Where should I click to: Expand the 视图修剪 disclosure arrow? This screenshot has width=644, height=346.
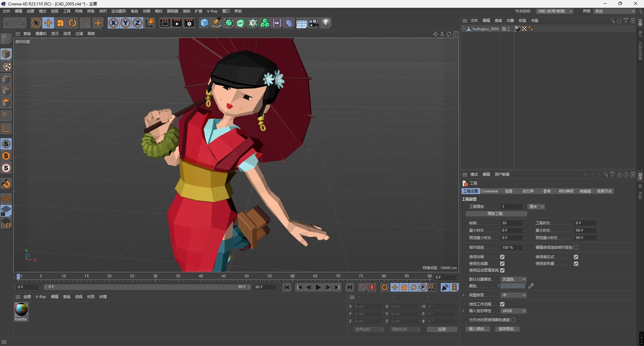[464, 295]
